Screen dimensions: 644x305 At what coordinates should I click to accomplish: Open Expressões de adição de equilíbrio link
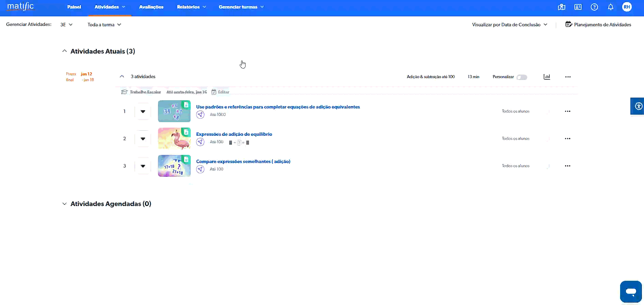tap(234, 134)
